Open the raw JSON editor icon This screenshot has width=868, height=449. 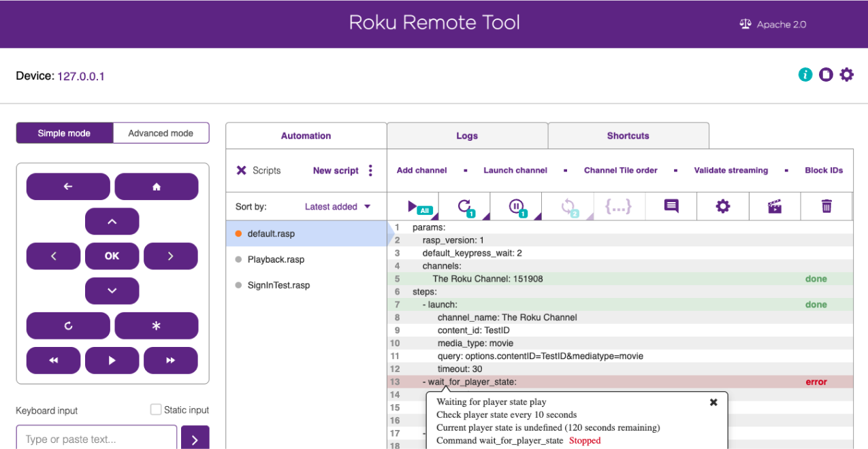click(x=619, y=206)
